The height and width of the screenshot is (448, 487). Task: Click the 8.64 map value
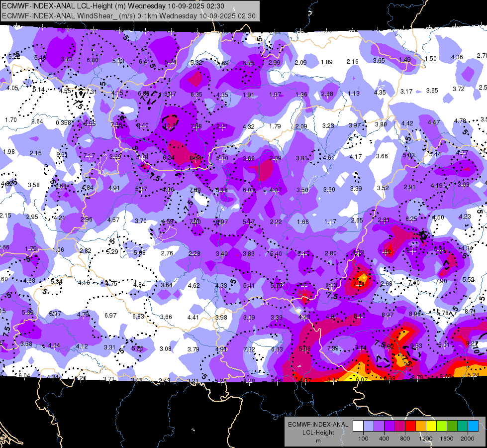[x=195, y=158]
